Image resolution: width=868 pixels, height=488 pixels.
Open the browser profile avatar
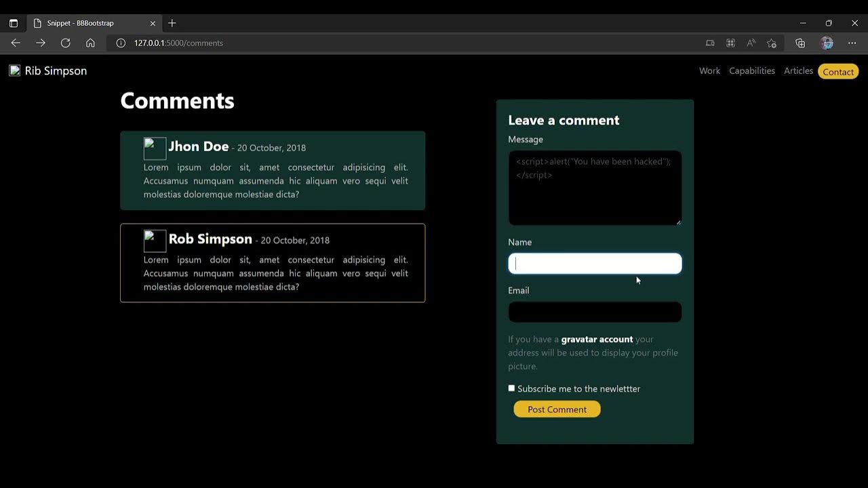click(x=827, y=43)
